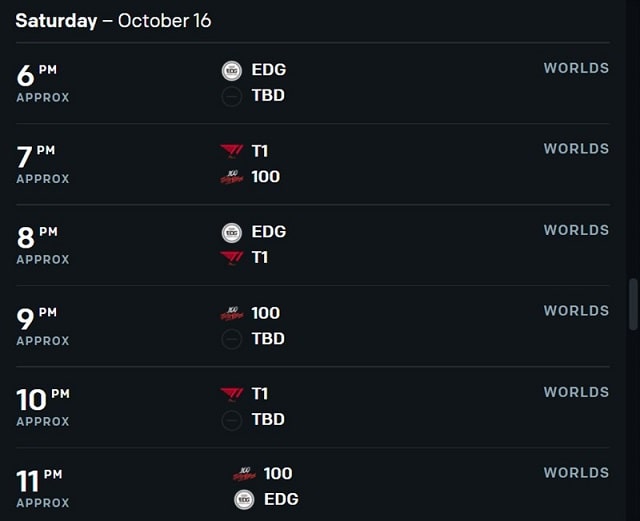640x521 pixels.
Task: Click the TBD placeholder icon at 9 PM
Action: tap(231, 340)
